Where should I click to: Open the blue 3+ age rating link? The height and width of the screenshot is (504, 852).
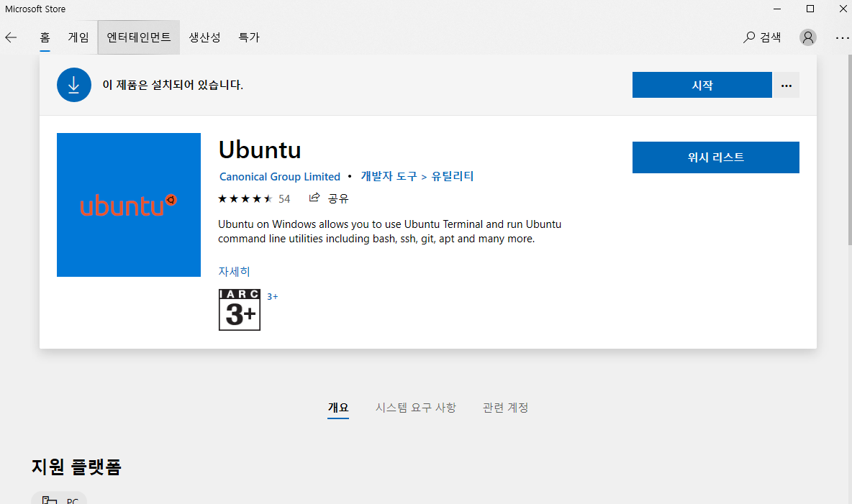click(x=272, y=296)
